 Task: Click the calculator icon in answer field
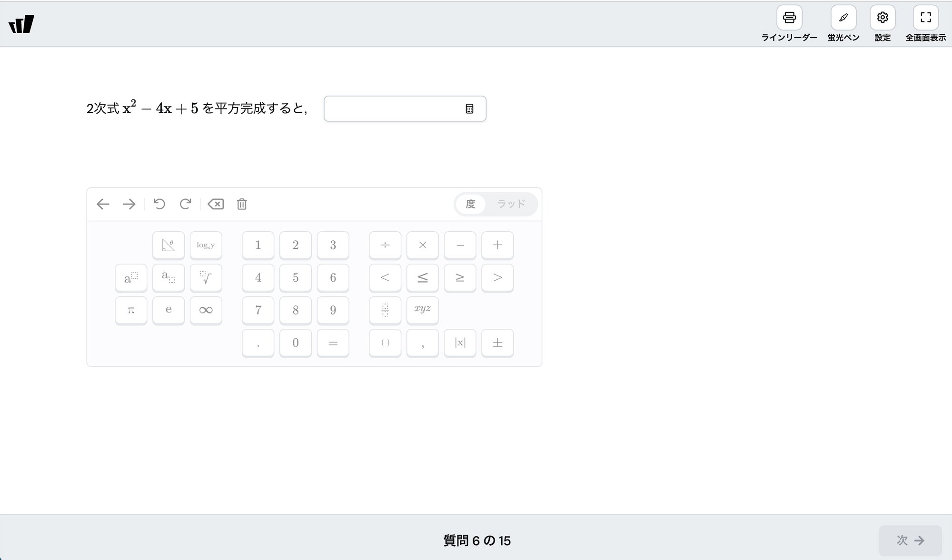[469, 109]
